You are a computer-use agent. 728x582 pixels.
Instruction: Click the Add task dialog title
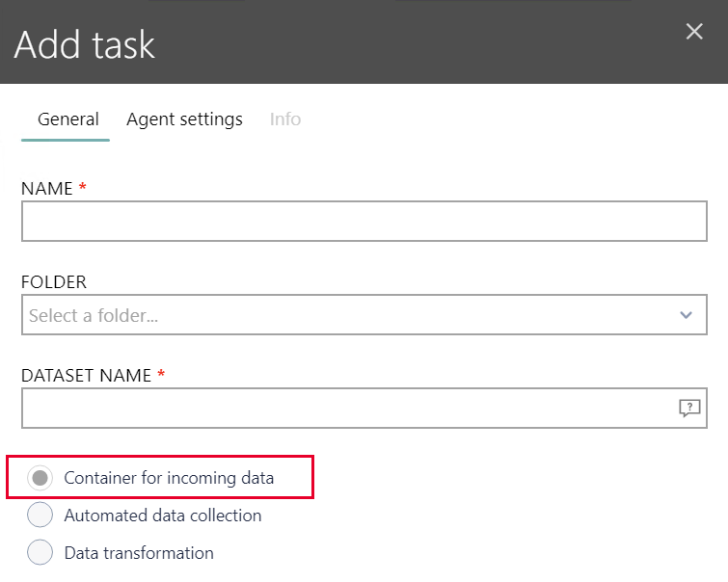coord(85,45)
